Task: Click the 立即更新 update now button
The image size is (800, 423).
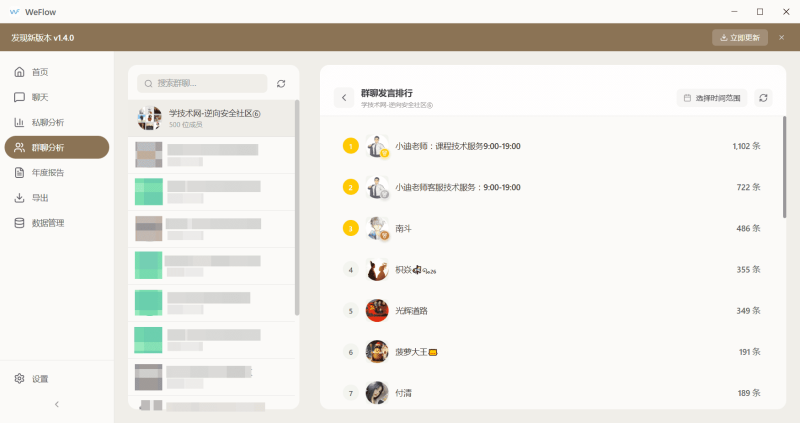Action: click(x=740, y=37)
